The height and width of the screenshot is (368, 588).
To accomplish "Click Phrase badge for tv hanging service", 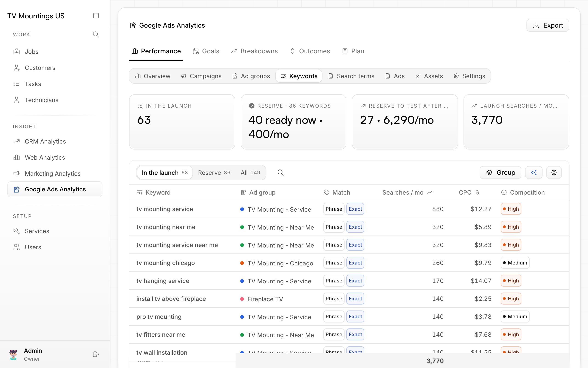I will [334, 281].
